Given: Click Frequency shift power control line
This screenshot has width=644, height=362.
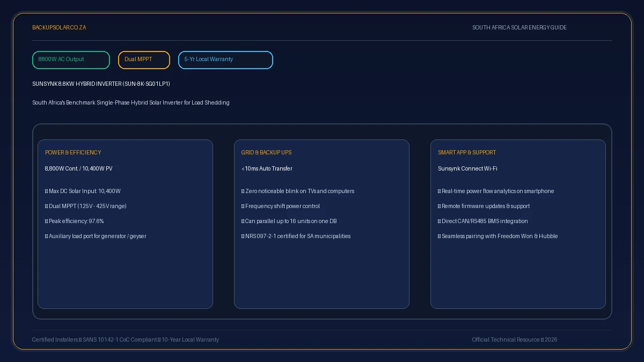Looking at the screenshot, I should click(281, 206).
